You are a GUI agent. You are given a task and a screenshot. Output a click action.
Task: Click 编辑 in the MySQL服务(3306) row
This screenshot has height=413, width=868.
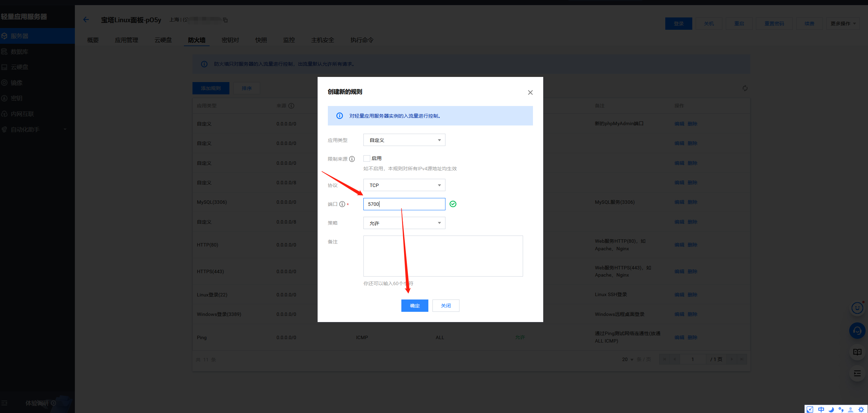(679, 202)
